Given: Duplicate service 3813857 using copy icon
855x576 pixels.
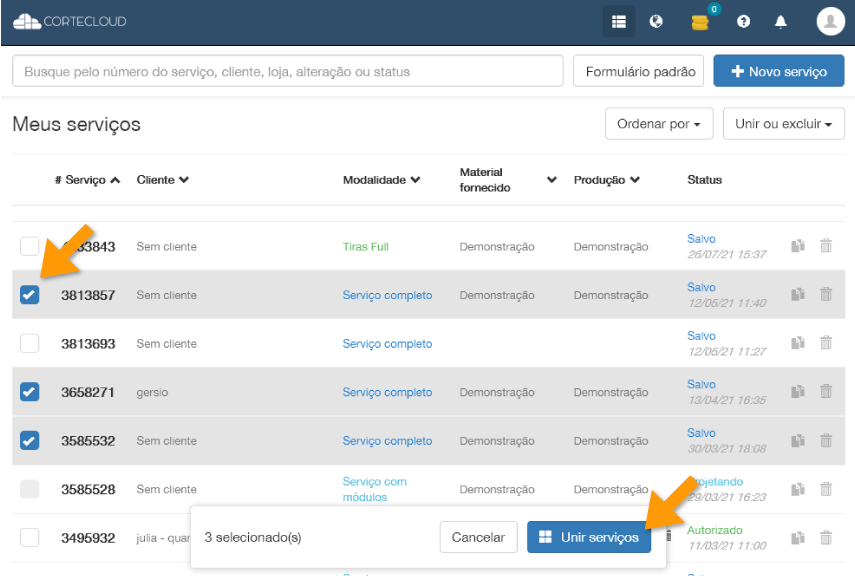Looking at the screenshot, I should click(x=798, y=294).
